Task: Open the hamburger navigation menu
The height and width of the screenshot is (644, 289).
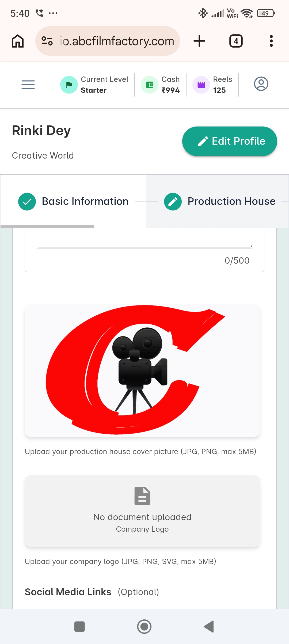Action: pyautogui.click(x=28, y=85)
